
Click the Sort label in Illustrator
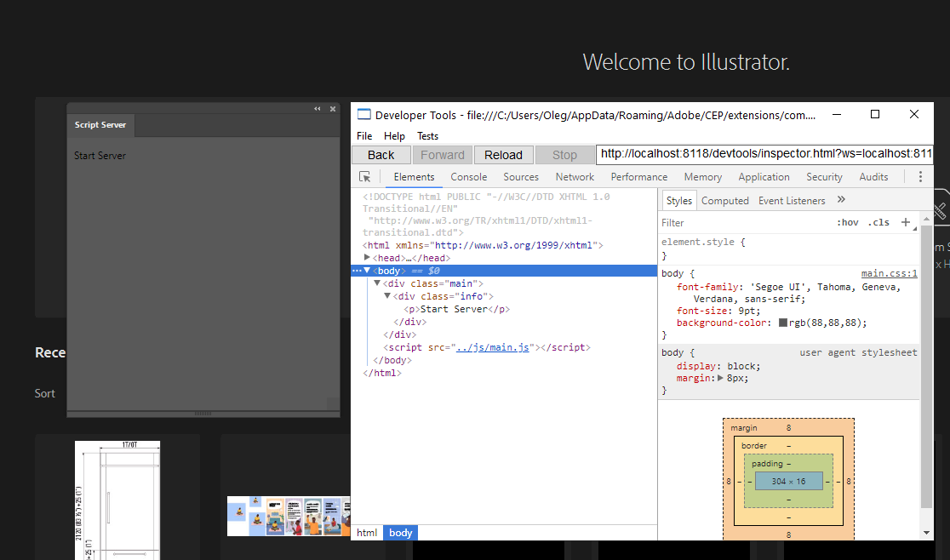pyautogui.click(x=45, y=393)
